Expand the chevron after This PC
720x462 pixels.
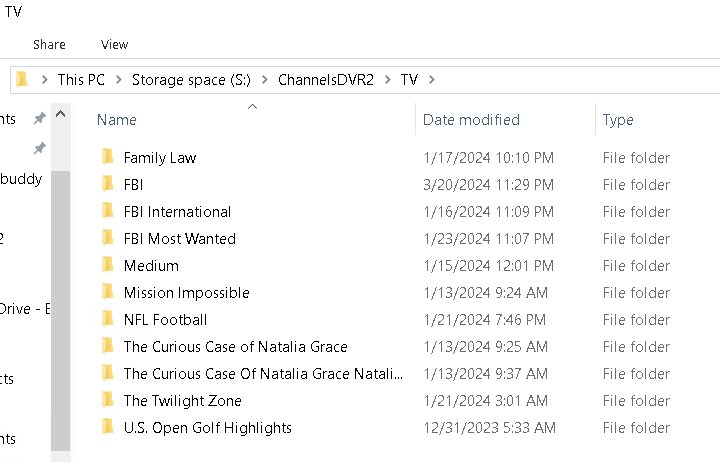(118, 79)
